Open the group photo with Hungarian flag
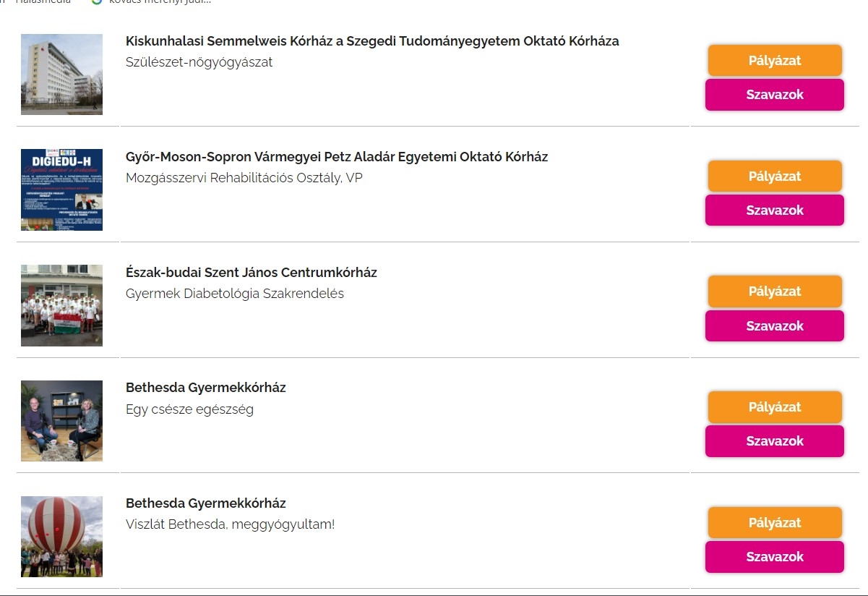Image resolution: width=868 pixels, height=596 pixels. pos(61,305)
